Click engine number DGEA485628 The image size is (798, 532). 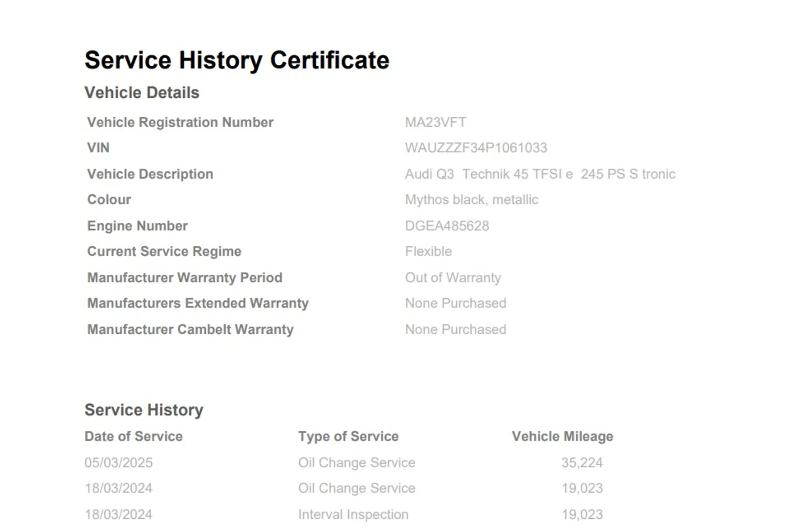[x=447, y=226]
